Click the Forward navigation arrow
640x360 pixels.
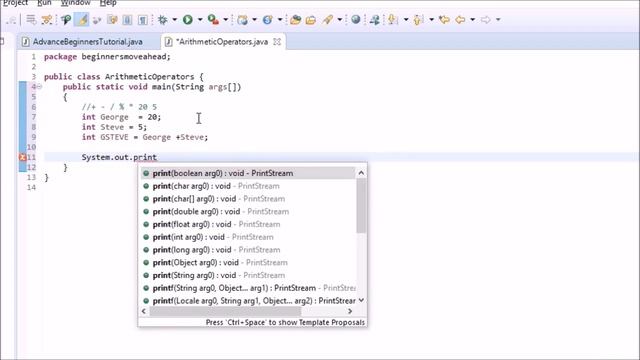[x=485, y=20]
